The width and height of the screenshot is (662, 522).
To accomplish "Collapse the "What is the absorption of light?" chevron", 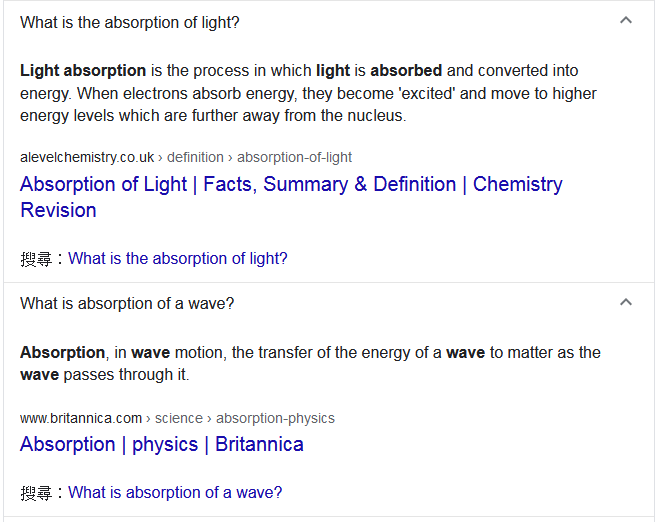I will (x=626, y=20).
